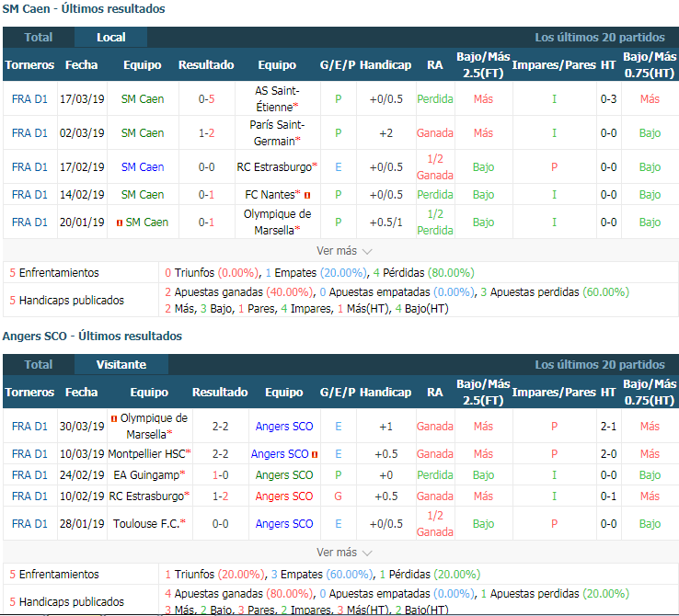Viewport: 679px width, 616px height.
Task: Open Montpellier HSC team link
Action: (146, 454)
